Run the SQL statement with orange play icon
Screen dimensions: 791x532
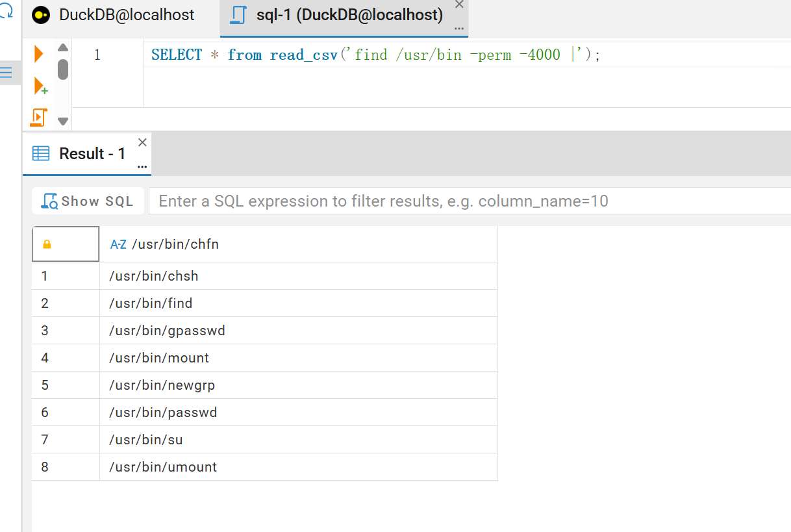tap(39, 54)
